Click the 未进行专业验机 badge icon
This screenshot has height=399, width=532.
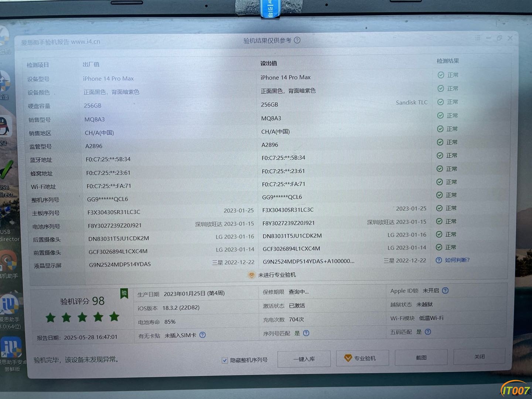point(251,275)
